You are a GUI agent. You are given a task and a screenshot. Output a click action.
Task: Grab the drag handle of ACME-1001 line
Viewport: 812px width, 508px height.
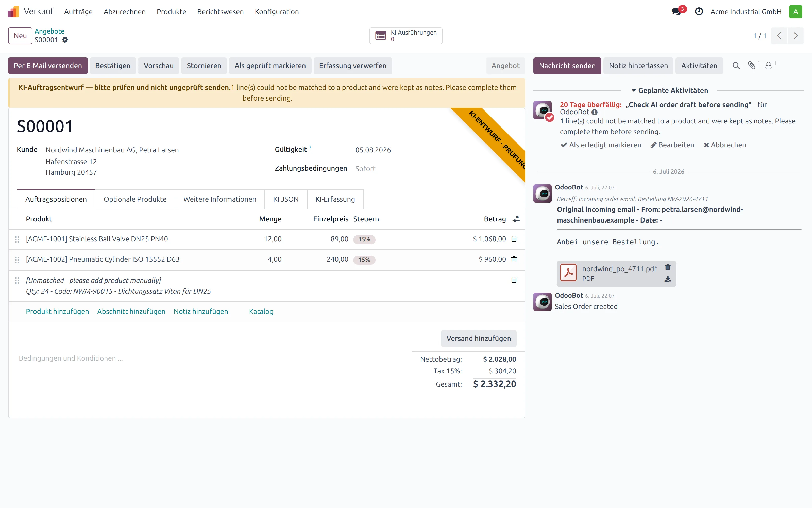click(x=17, y=239)
